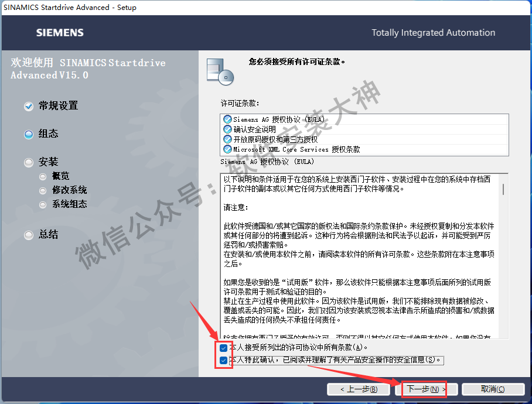This screenshot has width=532, height=404.
Task: Click the 总结 step indicator icon
Action: click(x=29, y=235)
